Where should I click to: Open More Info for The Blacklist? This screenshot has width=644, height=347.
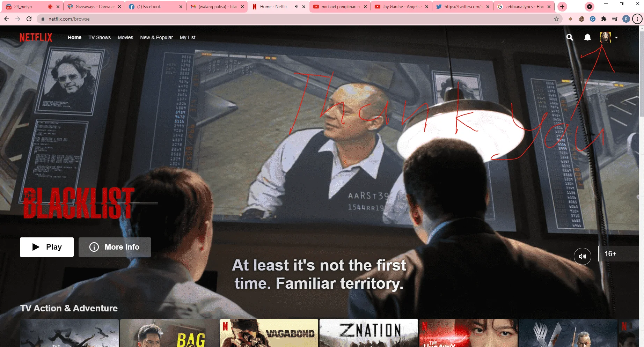[x=115, y=247]
